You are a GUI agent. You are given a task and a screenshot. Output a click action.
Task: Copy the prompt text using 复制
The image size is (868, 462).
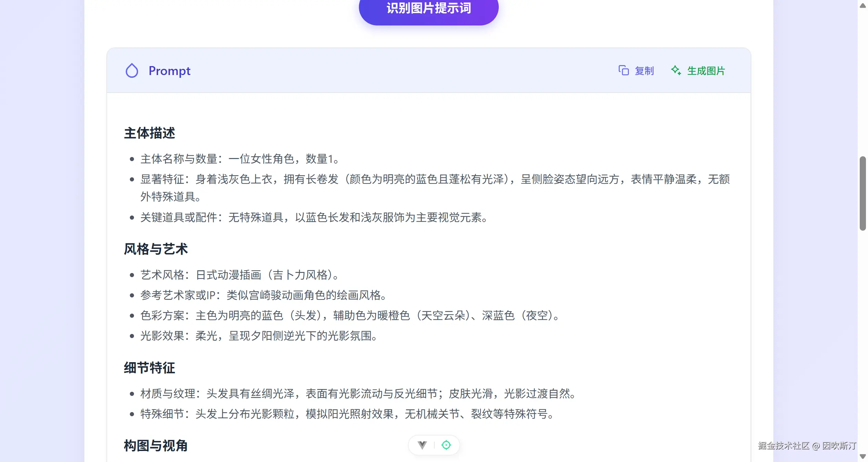pyautogui.click(x=644, y=71)
